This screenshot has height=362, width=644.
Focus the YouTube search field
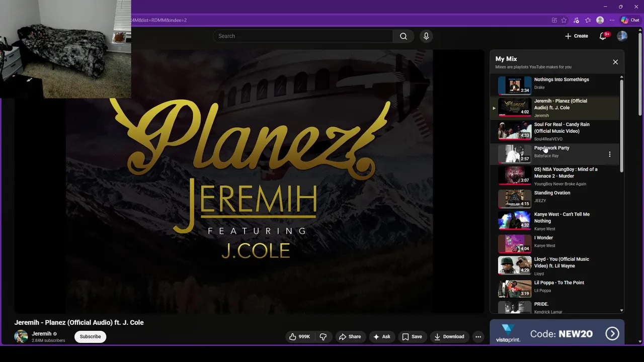(x=303, y=36)
